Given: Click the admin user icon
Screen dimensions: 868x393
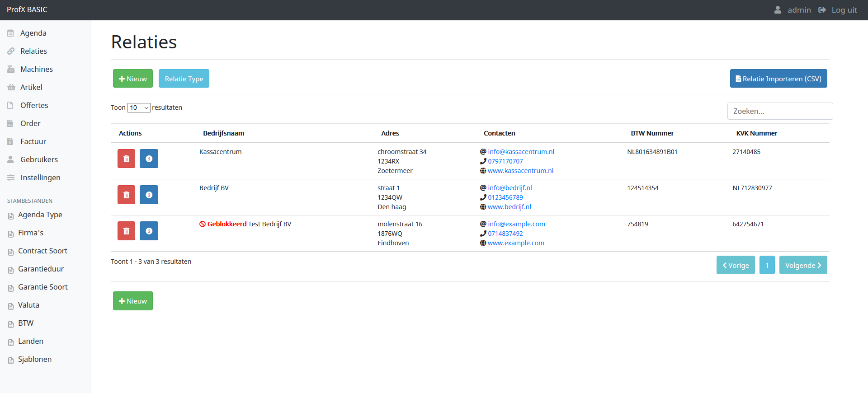Looking at the screenshot, I should (x=778, y=10).
